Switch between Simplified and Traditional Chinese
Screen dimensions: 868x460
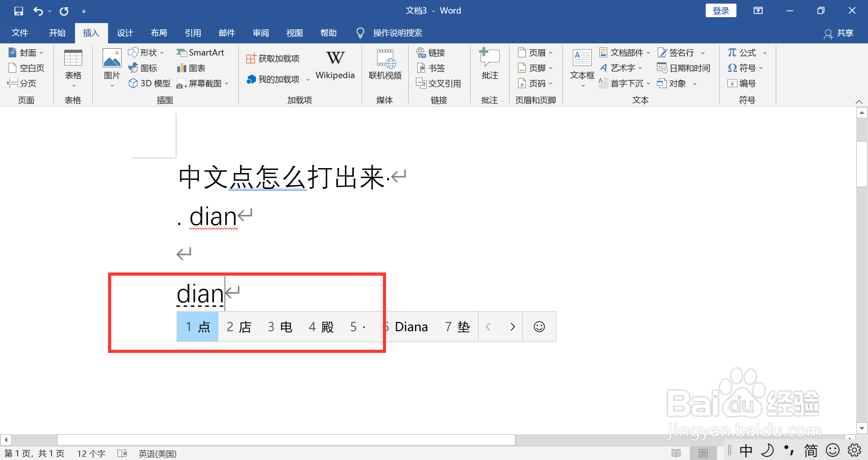[x=811, y=450]
